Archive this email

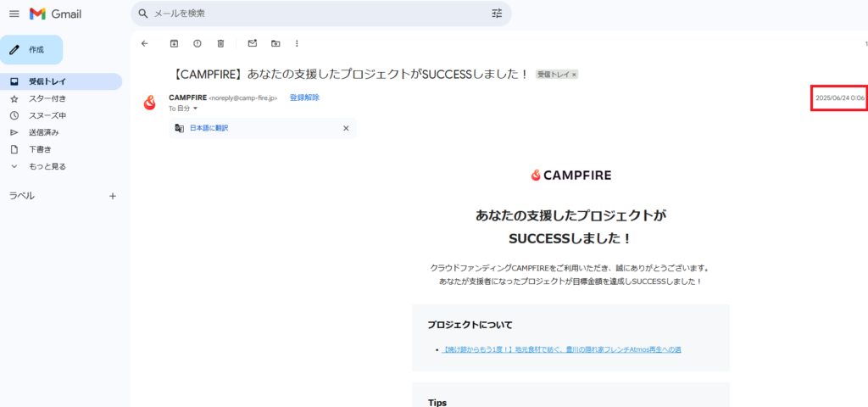click(x=174, y=43)
